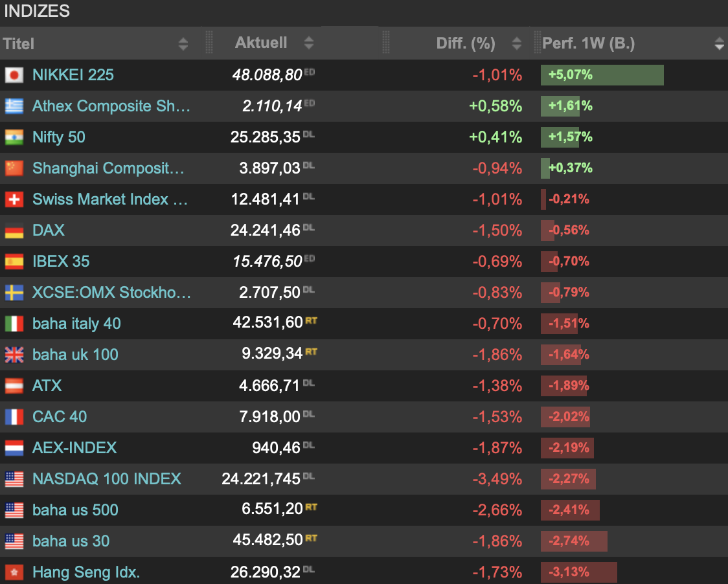
Task: Click the drag handle left of Aktuell column
Action: (x=209, y=43)
